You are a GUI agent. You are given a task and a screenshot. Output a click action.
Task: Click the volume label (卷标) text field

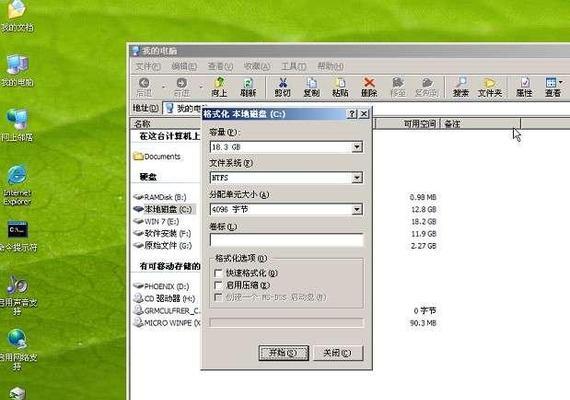click(286, 240)
